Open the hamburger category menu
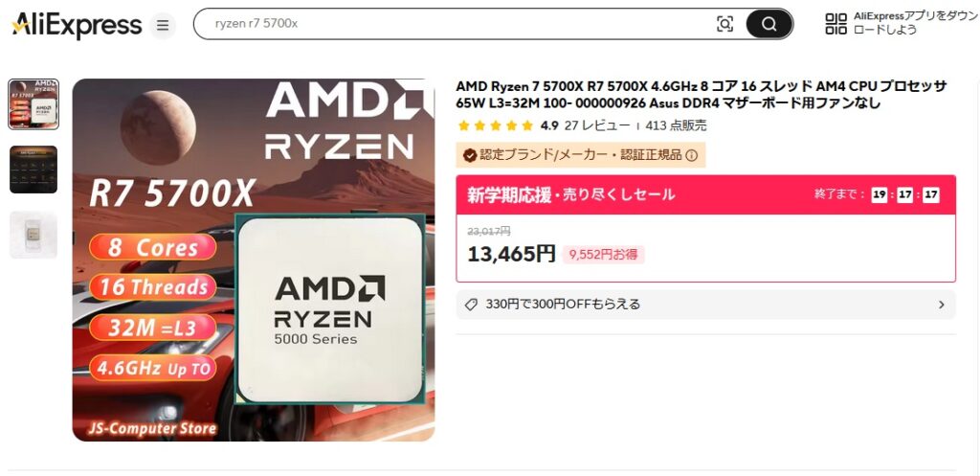Image resolution: width=980 pixels, height=476 pixels. click(x=163, y=26)
